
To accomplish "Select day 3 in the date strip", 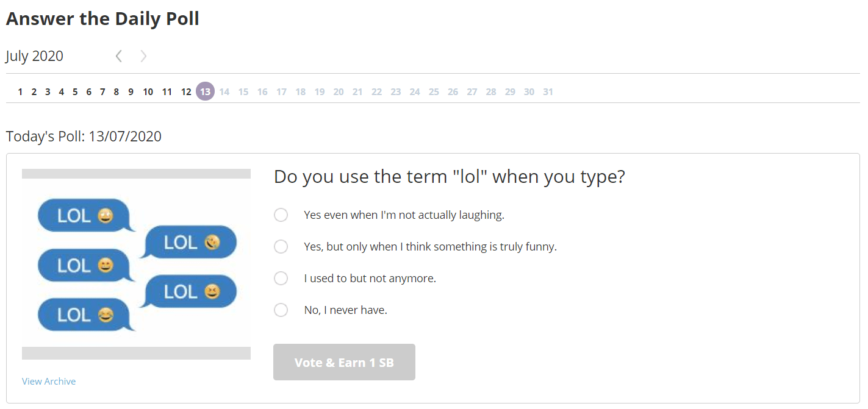I will pyautogui.click(x=48, y=92).
